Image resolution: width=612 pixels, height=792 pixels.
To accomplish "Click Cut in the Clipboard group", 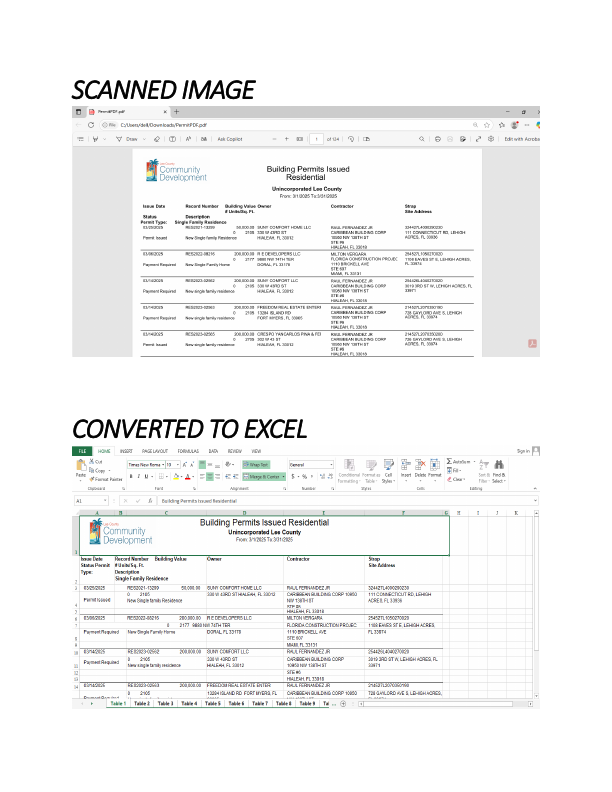I will (96, 462).
